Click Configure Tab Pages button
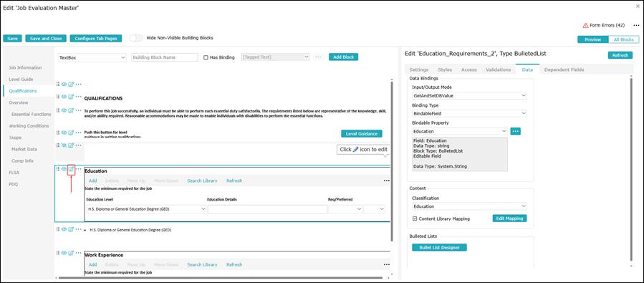Screen dimensions: 644x283 click(96, 38)
